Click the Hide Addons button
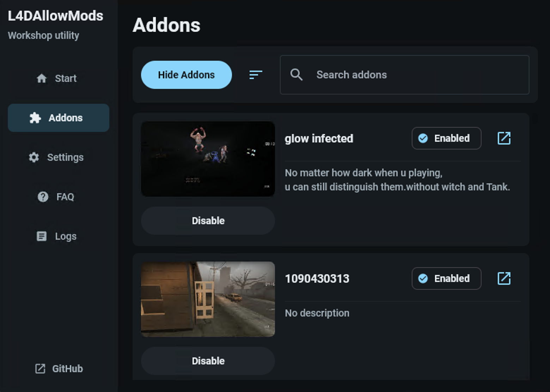This screenshot has width=550, height=392. pyautogui.click(x=186, y=75)
